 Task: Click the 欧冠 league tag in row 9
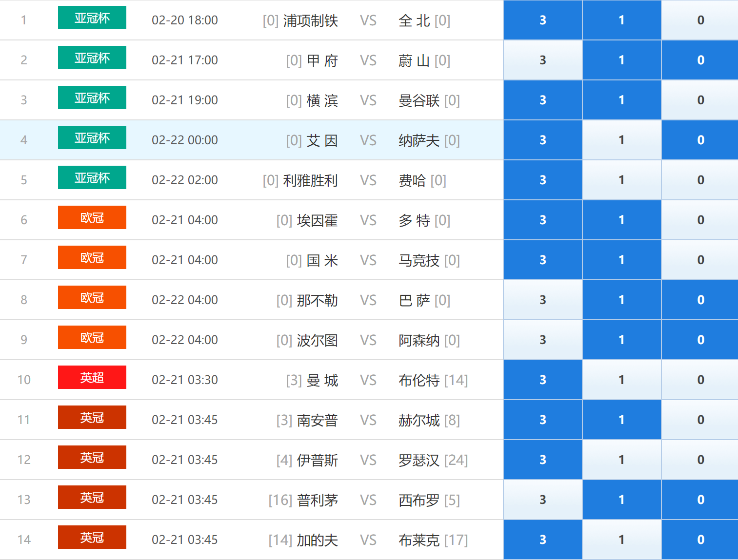(x=92, y=337)
